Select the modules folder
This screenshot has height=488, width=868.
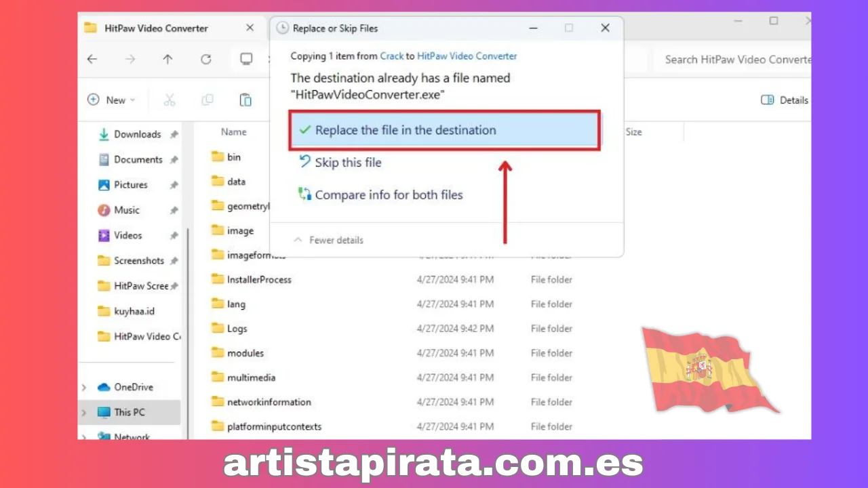(245, 353)
